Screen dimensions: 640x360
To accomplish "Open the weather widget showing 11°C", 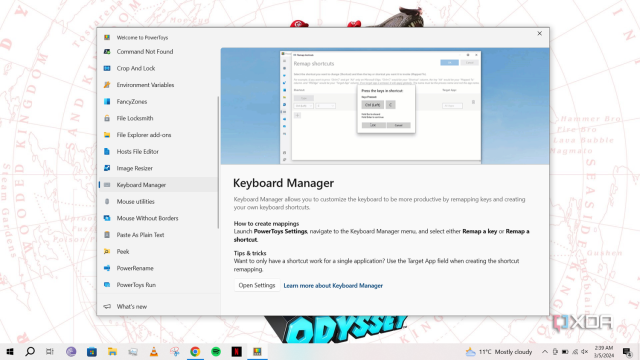I will coord(499,351).
